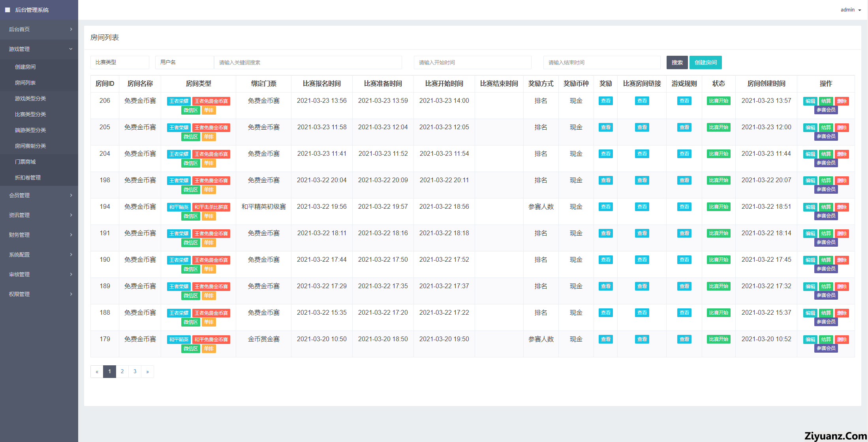Click red 删除 for room 205
This screenshot has width=868, height=442.
click(842, 128)
